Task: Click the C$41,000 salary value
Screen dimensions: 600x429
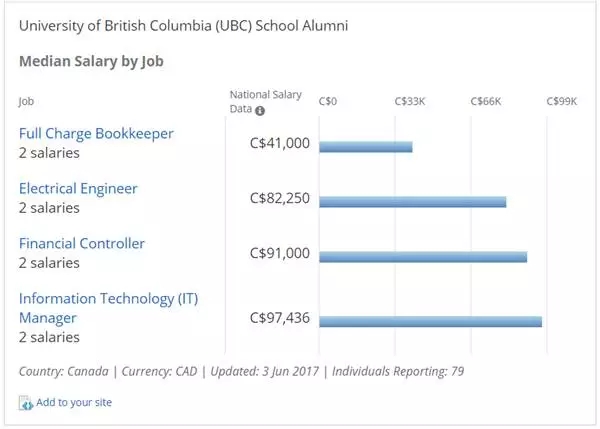Action: (279, 144)
